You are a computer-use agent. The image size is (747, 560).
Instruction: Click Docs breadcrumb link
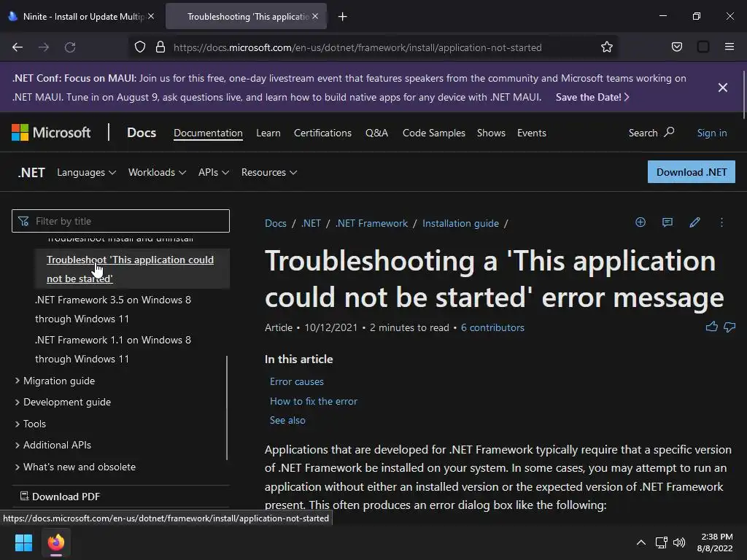tap(276, 223)
